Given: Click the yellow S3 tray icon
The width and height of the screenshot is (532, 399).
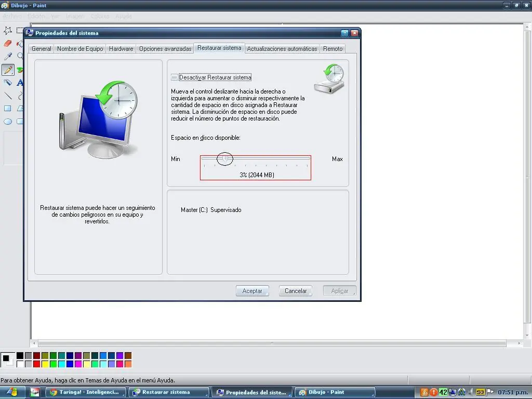Looking at the screenshot, I should (x=480, y=392).
